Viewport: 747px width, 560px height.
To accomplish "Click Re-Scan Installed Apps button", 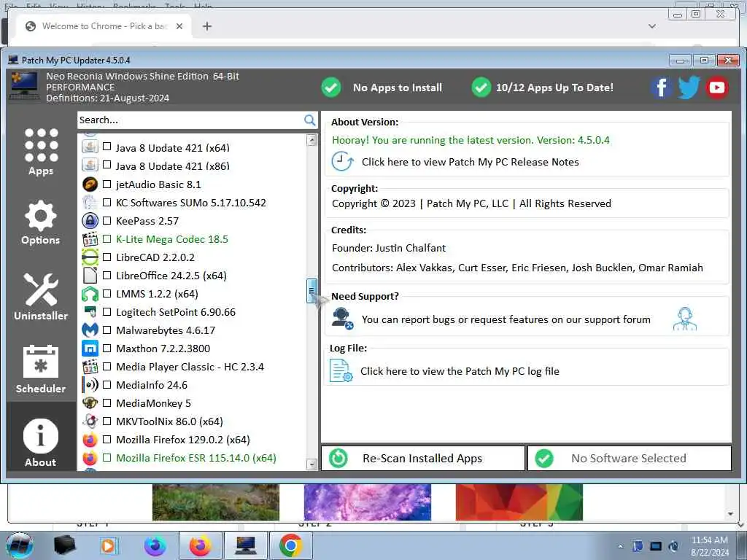I will [423, 458].
